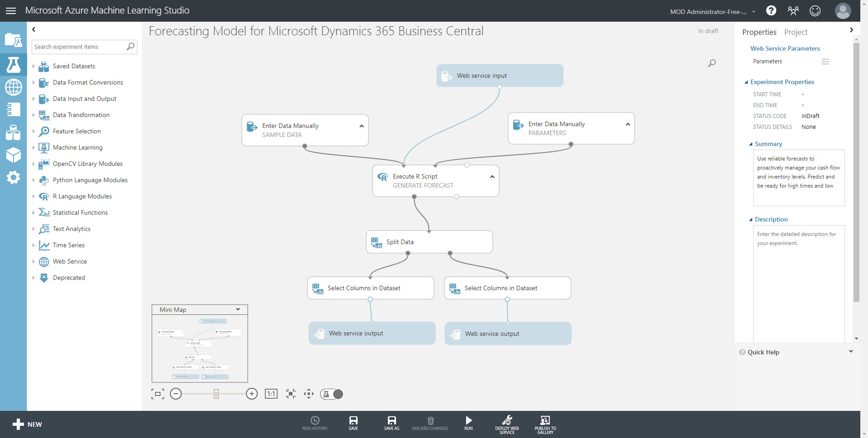Collapse the SAMPLE DATA module comment
The height and width of the screenshot is (438, 868).
pyautogui.click(x=362, y=126)
